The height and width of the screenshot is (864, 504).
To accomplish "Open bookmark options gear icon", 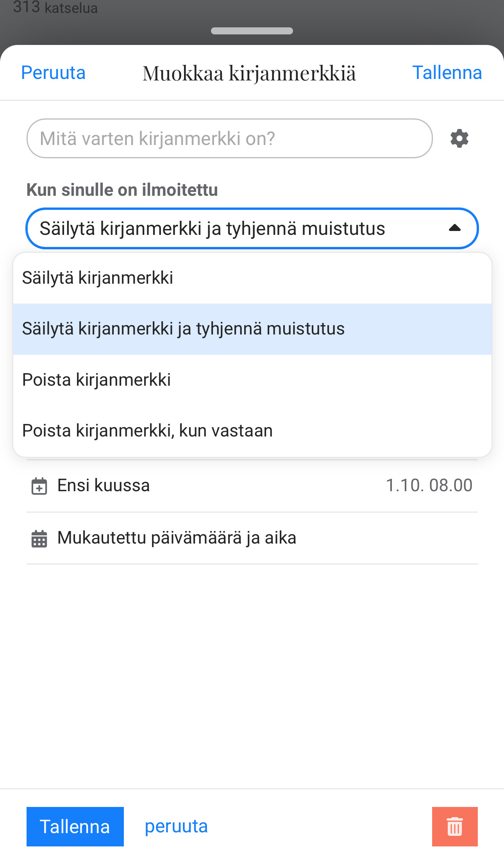I will tap(459, 139).
